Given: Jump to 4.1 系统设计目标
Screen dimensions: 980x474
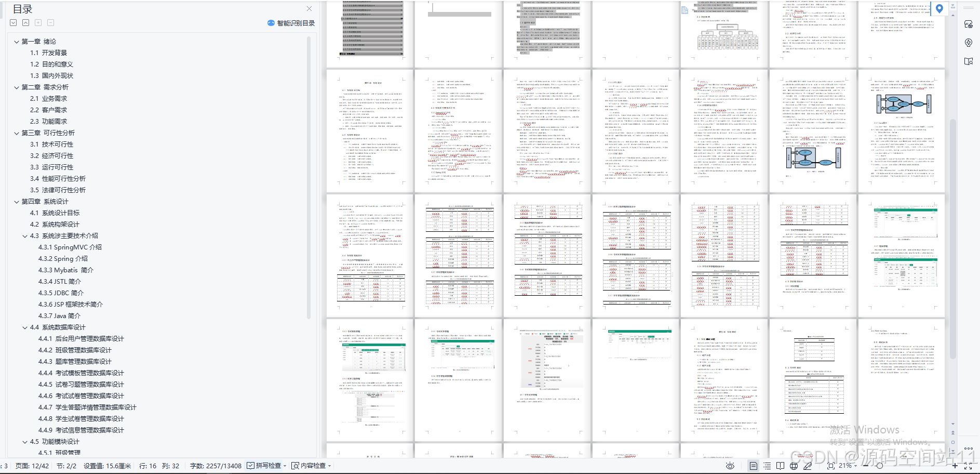Looking at the screenshot, I should pyautogui.click(x=55, y=213).
